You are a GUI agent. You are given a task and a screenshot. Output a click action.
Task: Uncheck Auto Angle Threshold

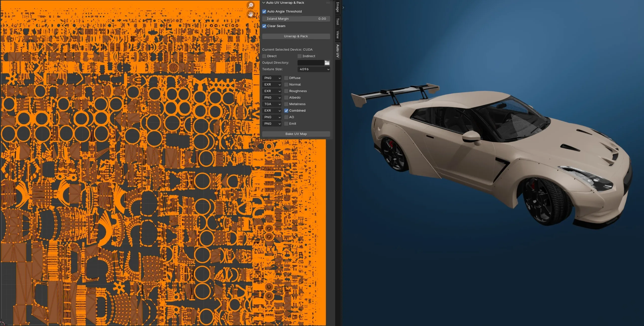click(x=264, y=11)
